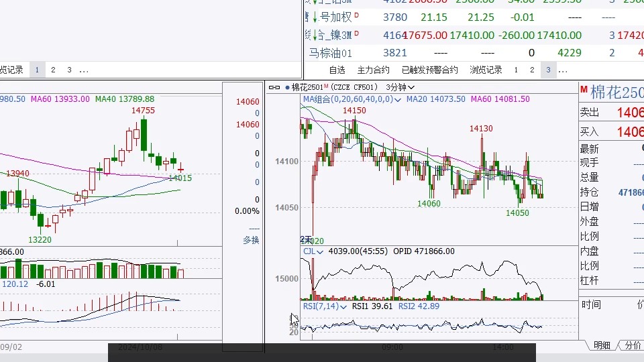Select the 已触发预警合约 tab

pyautogui.click(x=429, y=70)
